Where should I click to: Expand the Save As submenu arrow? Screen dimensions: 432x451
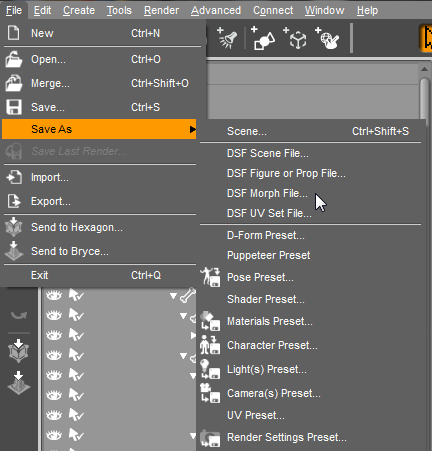point(193,129)
